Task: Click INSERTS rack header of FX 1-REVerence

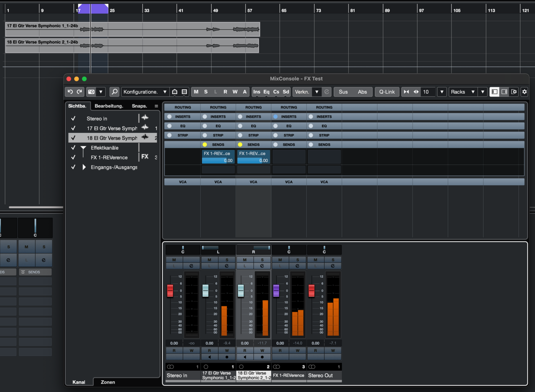Action: [289, 117]
